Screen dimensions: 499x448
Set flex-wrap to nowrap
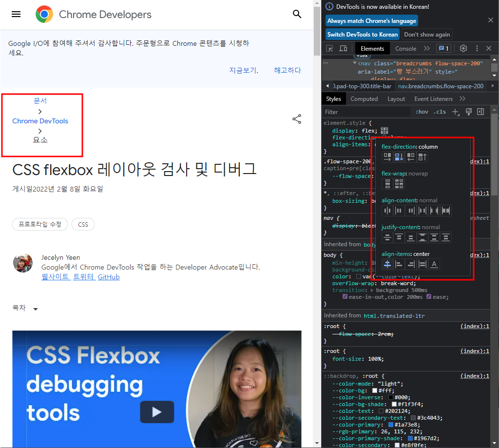pyautogui.click(x=387, y=184)
